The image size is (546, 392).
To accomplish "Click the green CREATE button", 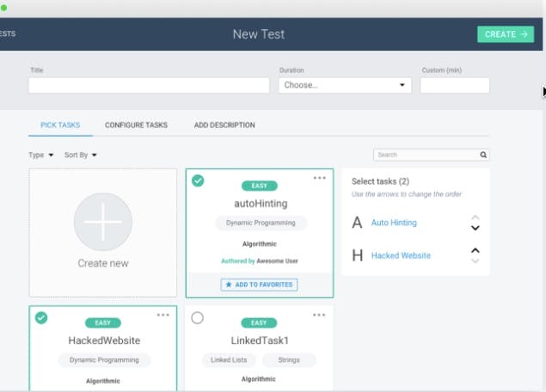I will (x=506, y=34).
